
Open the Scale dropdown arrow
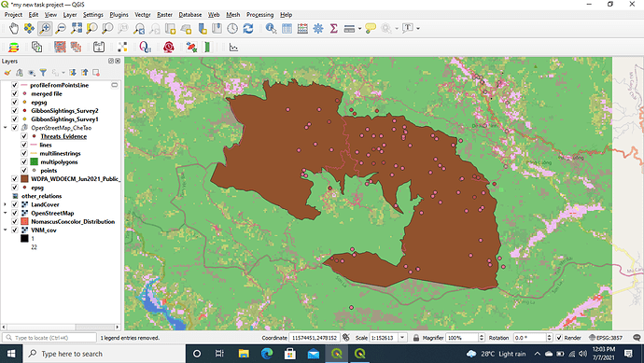click(402, 338)
